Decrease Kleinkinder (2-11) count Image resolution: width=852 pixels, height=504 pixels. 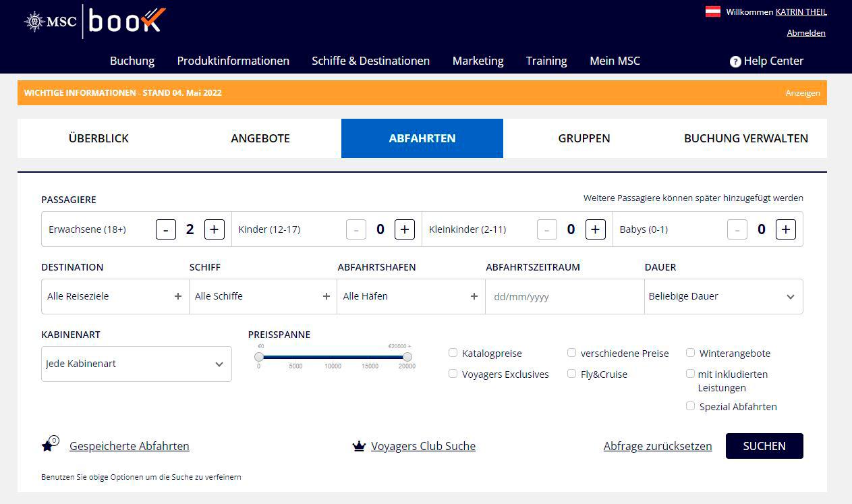click(x=547, y=229)
